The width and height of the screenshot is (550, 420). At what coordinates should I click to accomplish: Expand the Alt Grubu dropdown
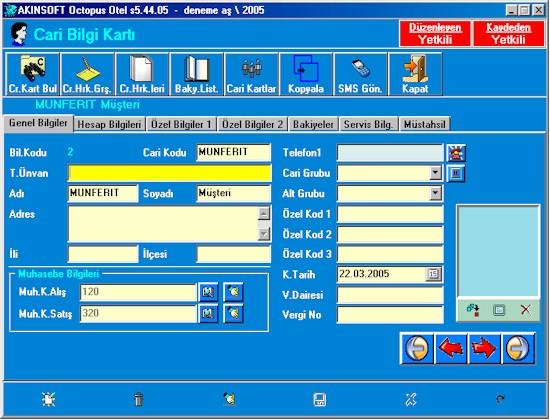(435, 193)
